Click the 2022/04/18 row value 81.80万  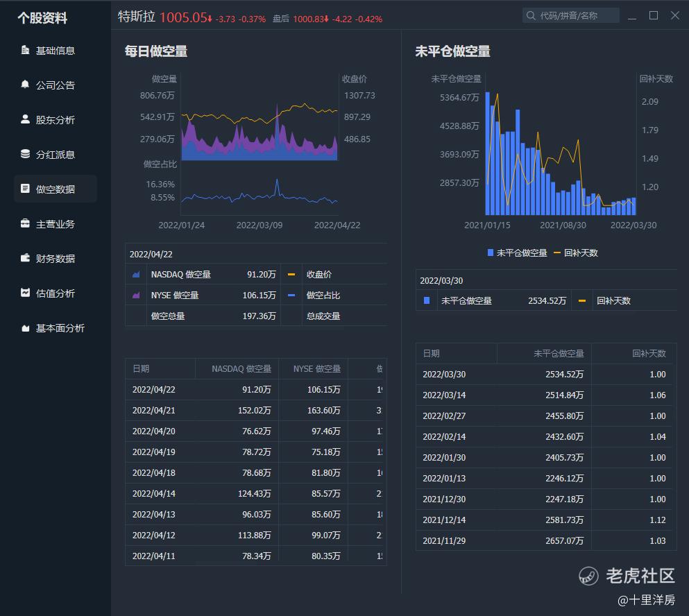(x=326, y=473)
